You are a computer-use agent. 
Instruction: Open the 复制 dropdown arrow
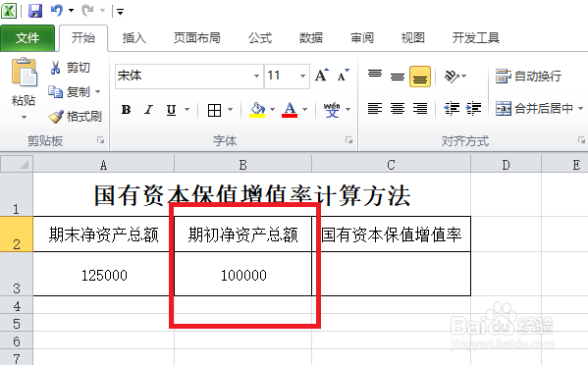click(98, 92)
